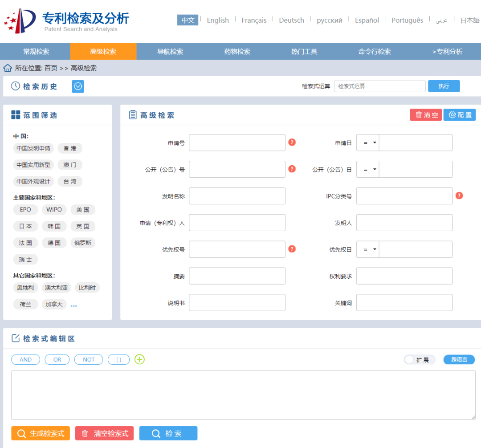Open the 配置 settings gear in 高级检索 panel

click(x=460, y=114)
